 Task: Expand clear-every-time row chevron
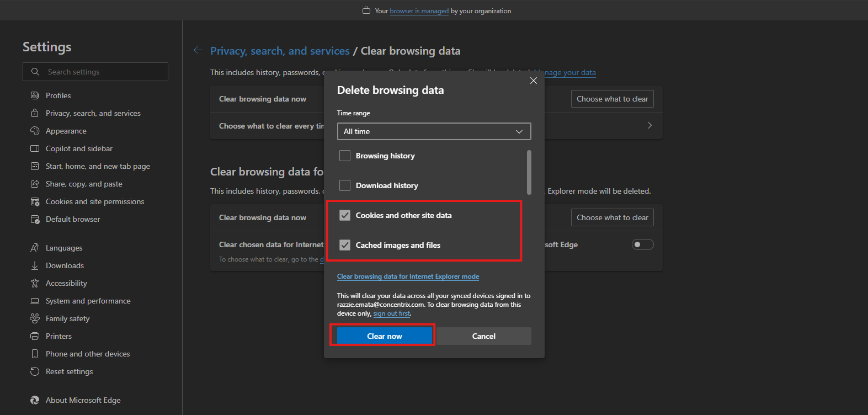click(649, 126)
